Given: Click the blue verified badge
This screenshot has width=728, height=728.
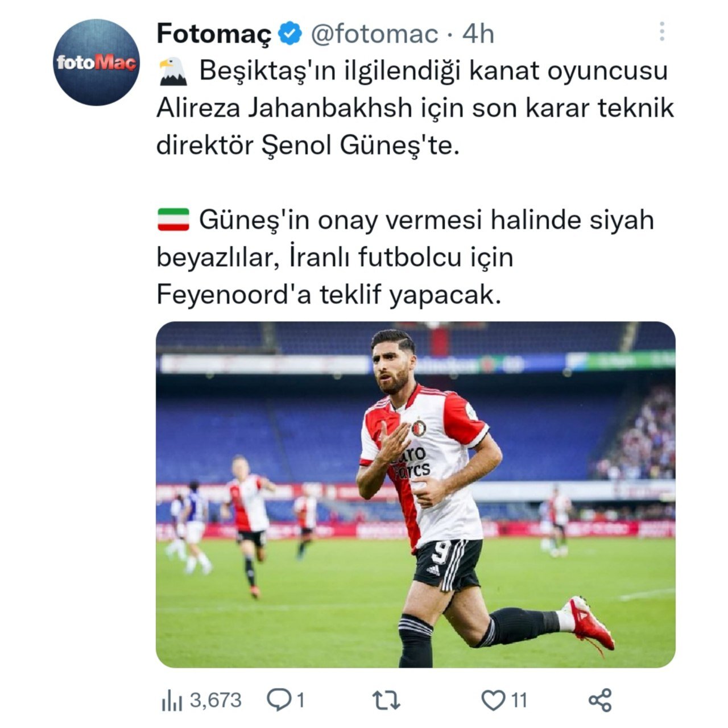Looking at the screenshot, I should pos(290,35).
